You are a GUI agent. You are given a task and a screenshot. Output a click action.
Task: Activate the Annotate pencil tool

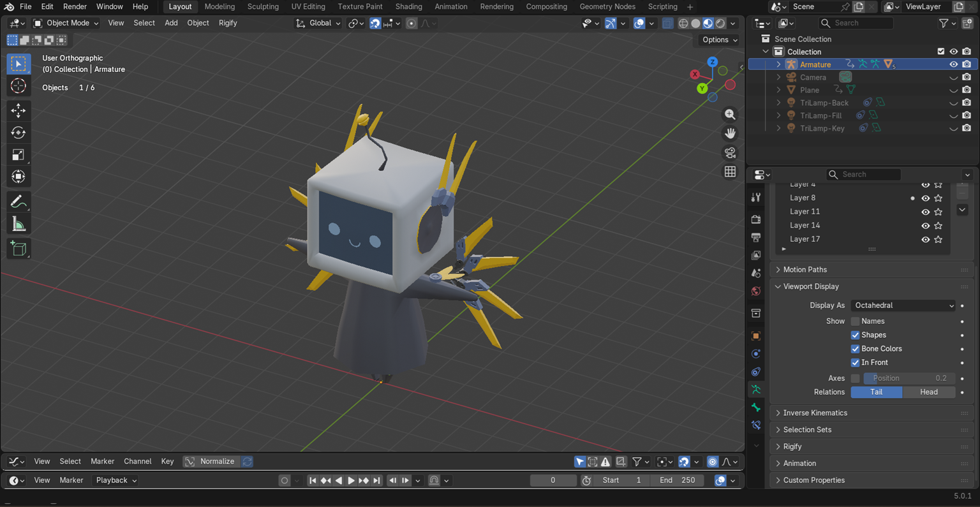point(18,202)
